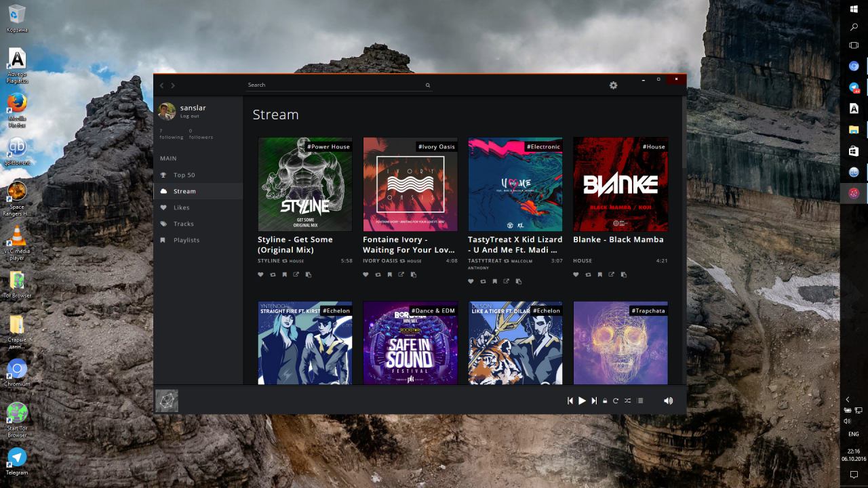Click inside the Search field
This screenshot has height=488, width=868.
[339, 85]
